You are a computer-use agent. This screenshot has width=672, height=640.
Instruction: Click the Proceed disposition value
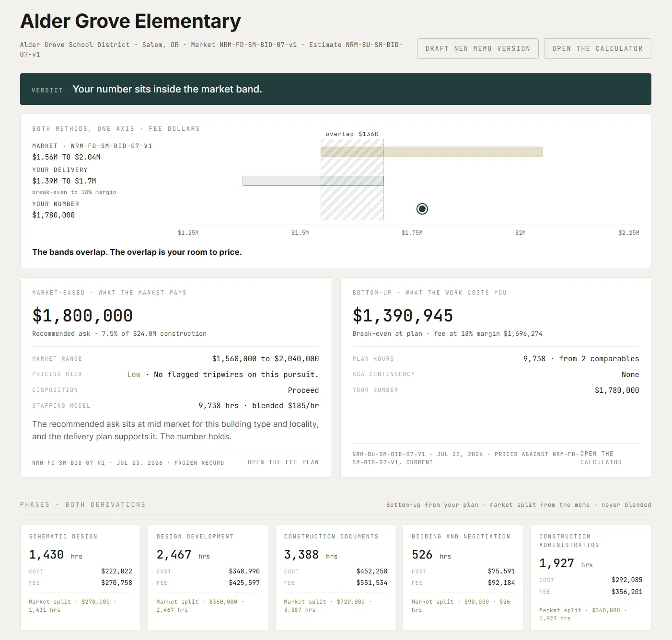coord(303,390)
